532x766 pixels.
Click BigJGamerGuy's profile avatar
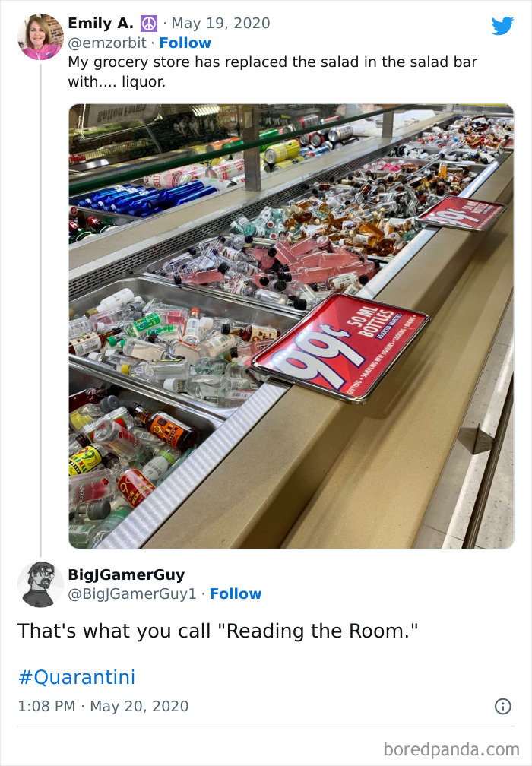[40, 584]
